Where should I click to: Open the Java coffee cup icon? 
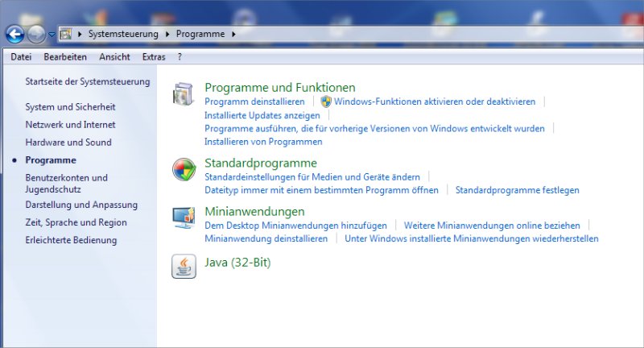[x=184, y=266]
